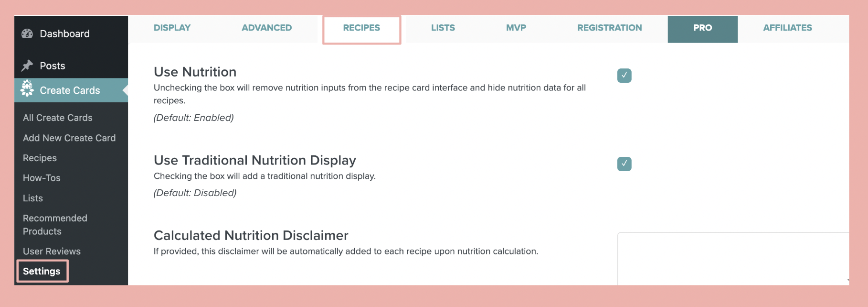Open the MVP tab
The width and height of the screenshot is (868, 307).
(516, 28)
